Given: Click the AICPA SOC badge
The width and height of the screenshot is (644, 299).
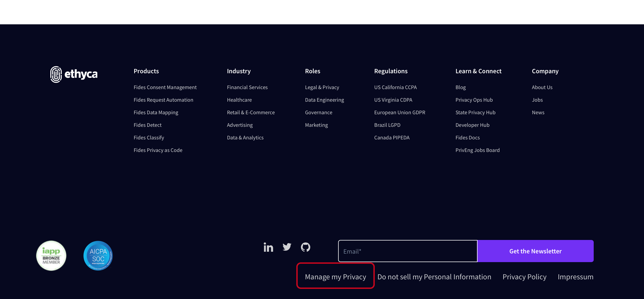Looking at the screenshot, I should (98, 256).
